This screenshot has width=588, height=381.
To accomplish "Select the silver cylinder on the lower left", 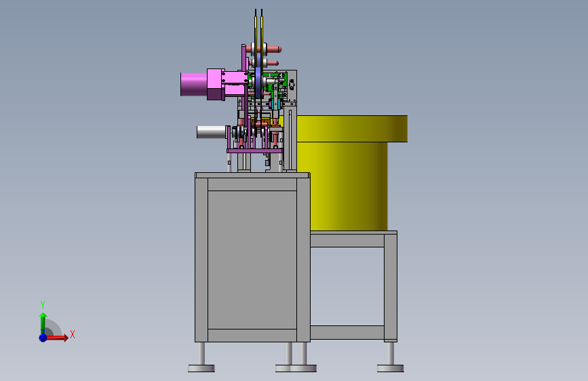I will coord(211,132).
